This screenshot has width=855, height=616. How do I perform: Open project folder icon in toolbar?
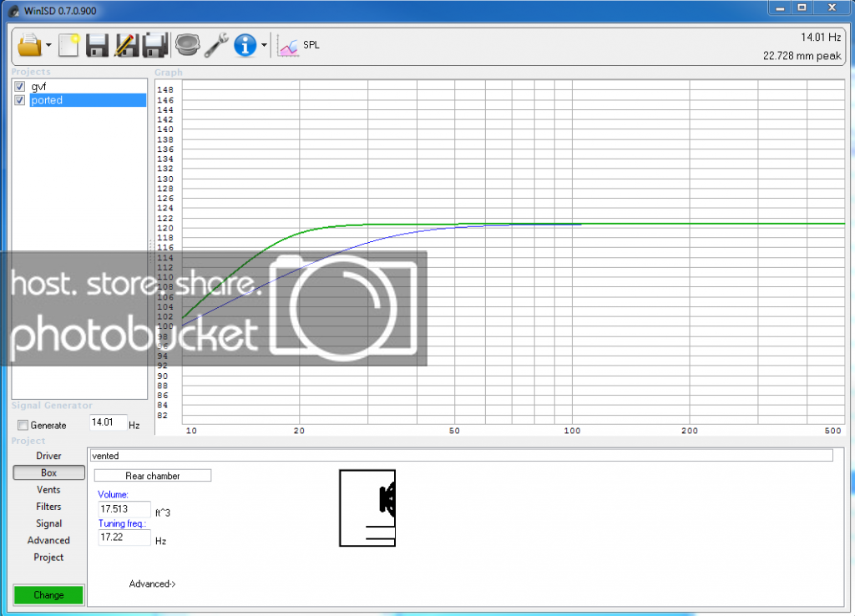click(29, 45)
